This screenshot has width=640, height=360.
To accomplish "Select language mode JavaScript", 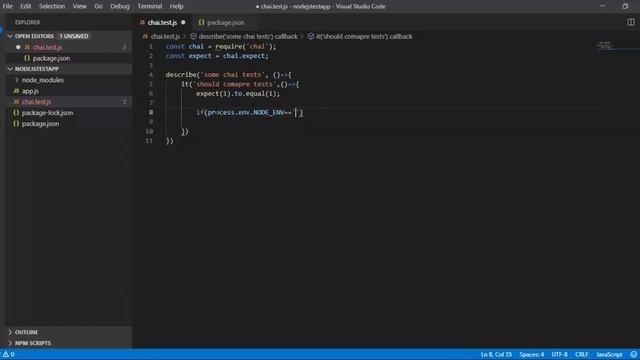I will 609,354.
